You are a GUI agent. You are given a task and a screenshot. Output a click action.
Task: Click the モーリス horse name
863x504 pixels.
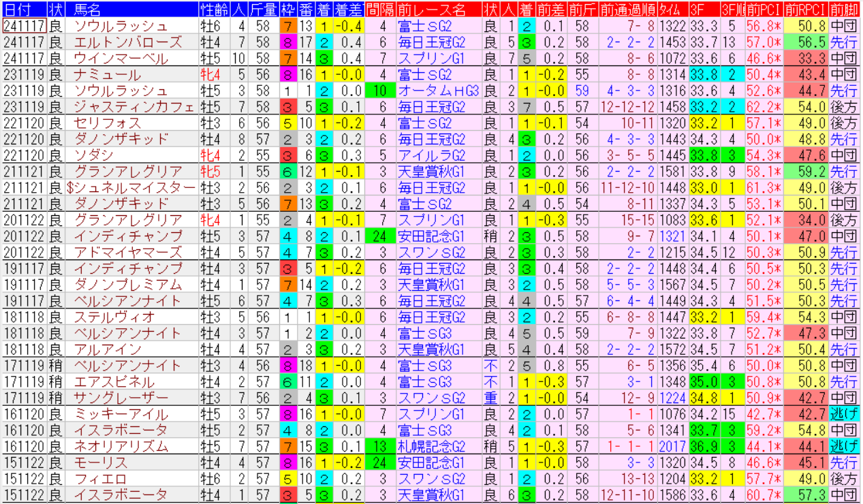point(100,463)
